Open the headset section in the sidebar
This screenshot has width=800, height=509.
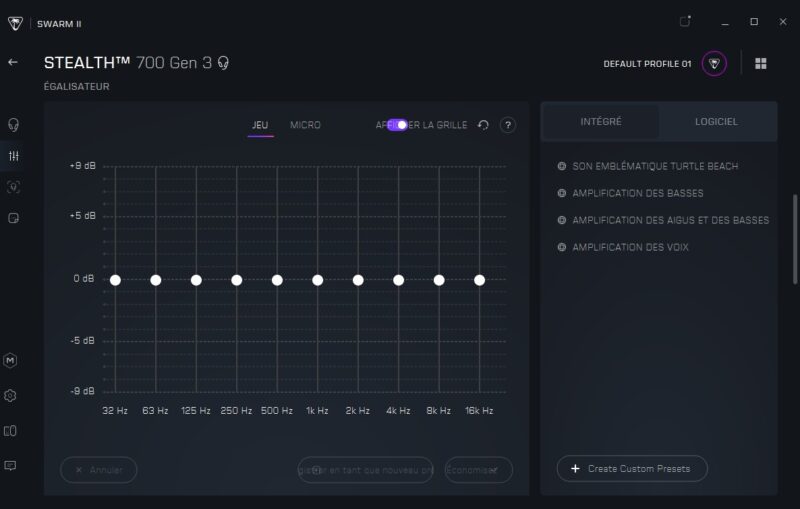13,125
